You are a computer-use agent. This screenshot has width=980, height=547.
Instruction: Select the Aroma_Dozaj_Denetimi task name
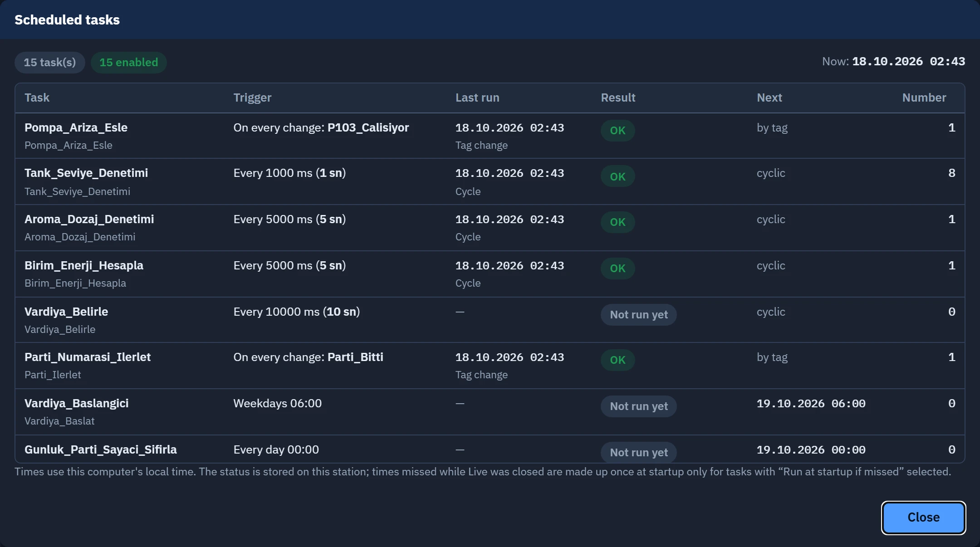[89, 219]
